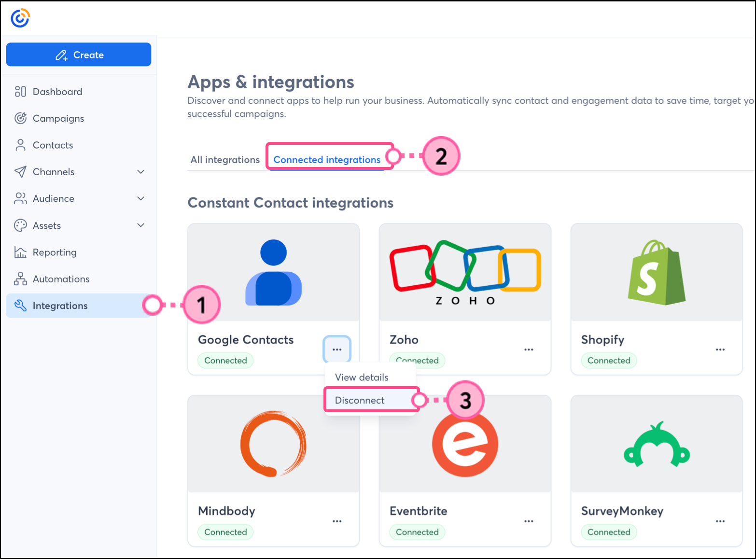Go to Campaigns in the sidebar
This screenshot has height=559, width=756.
click(58, 118)
